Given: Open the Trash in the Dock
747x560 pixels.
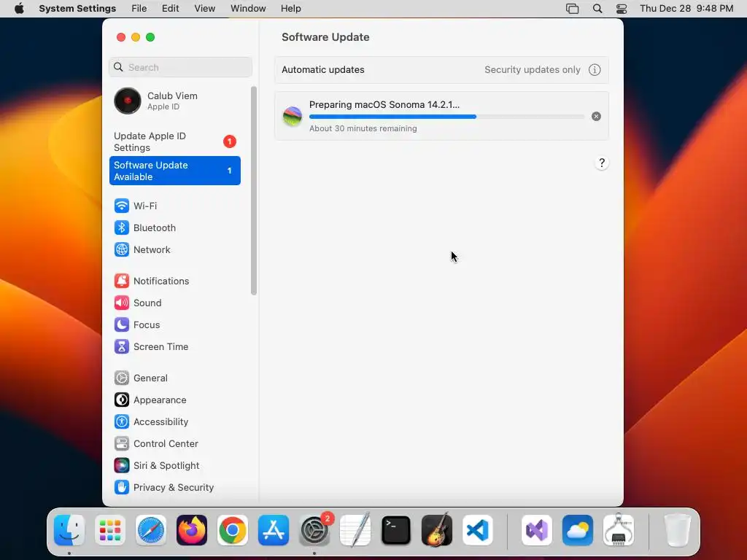Looking at the screenshot, I should (x=677, y=530).
